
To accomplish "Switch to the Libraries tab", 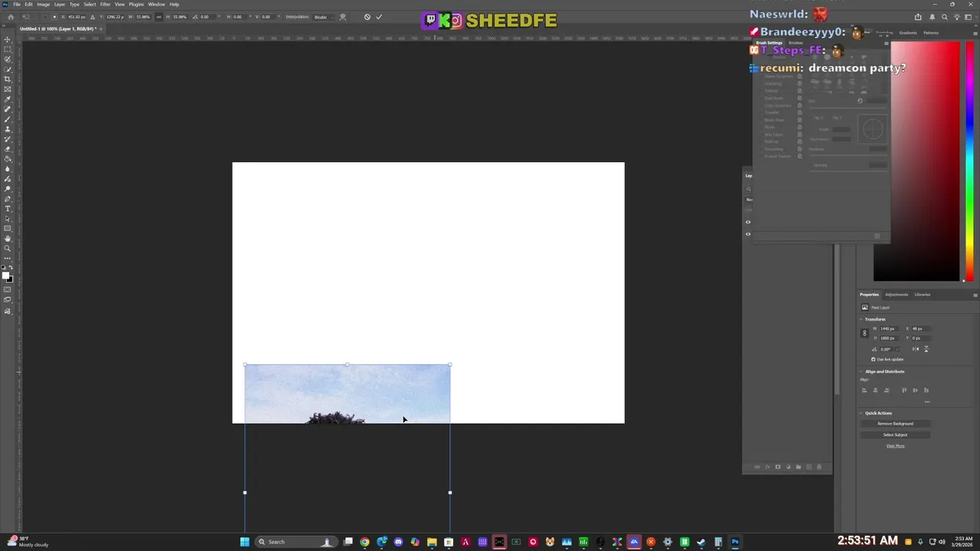I will coord(923,295).
